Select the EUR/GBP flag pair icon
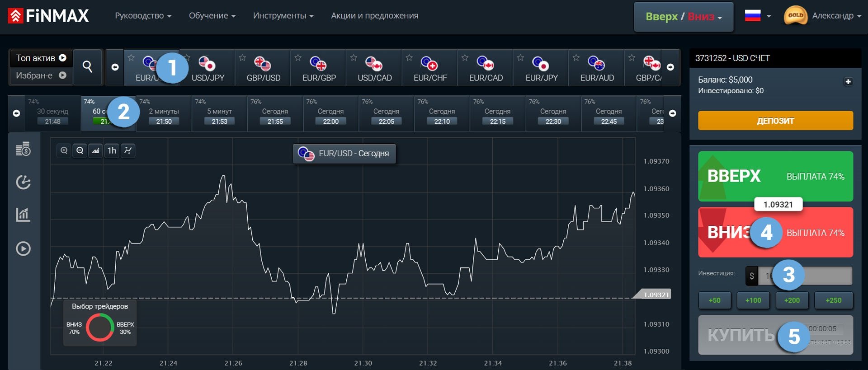 point(318,64)
